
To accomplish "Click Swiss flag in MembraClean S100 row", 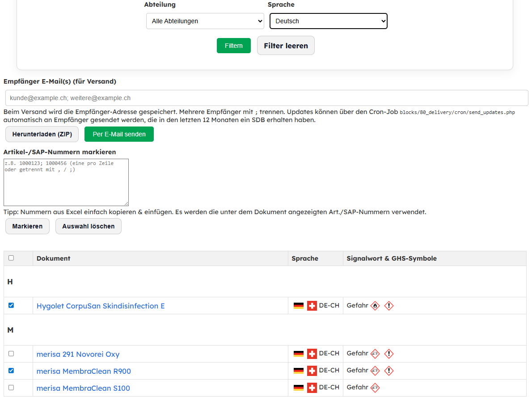I will (312, 388).
